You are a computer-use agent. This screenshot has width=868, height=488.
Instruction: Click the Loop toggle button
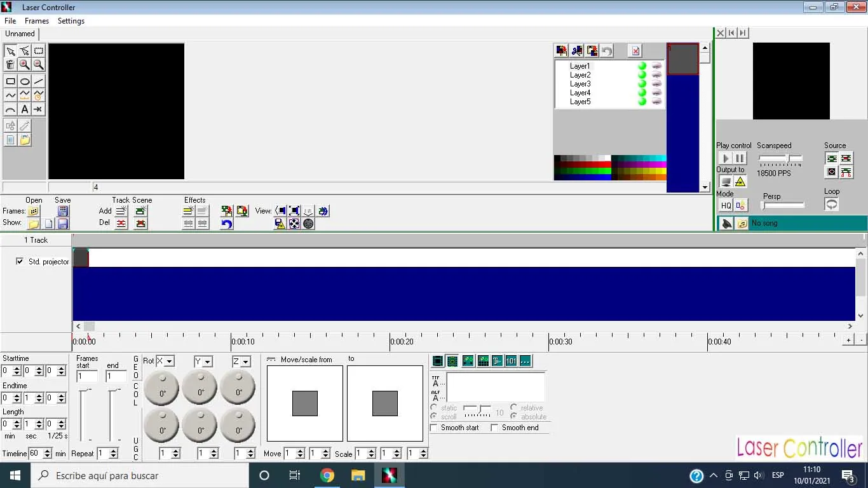831,204
